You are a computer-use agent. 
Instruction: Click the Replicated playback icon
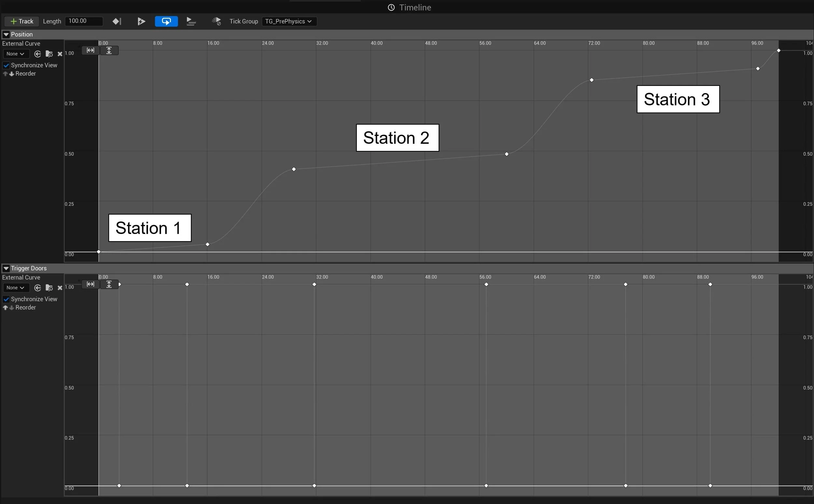point(191,21)
